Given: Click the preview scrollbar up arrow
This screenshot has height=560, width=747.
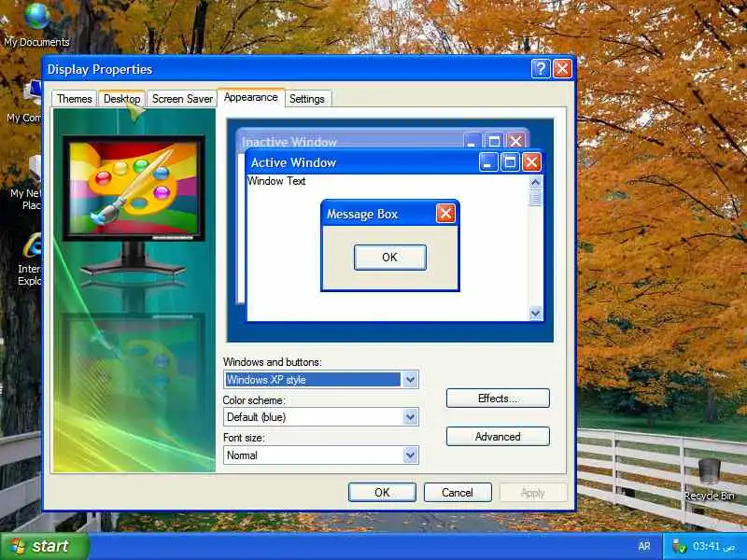Looking at the screenshot, I should click(x=535, y=182).
